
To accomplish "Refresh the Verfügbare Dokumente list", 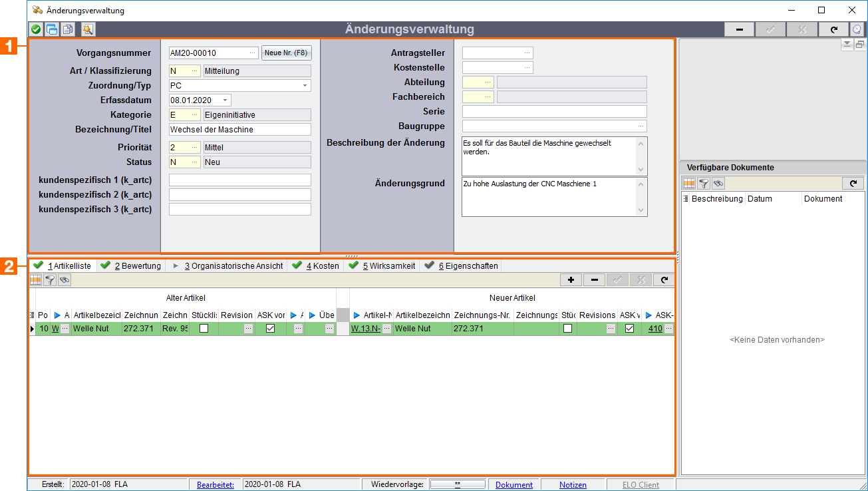I will click(x=852, y=183).
